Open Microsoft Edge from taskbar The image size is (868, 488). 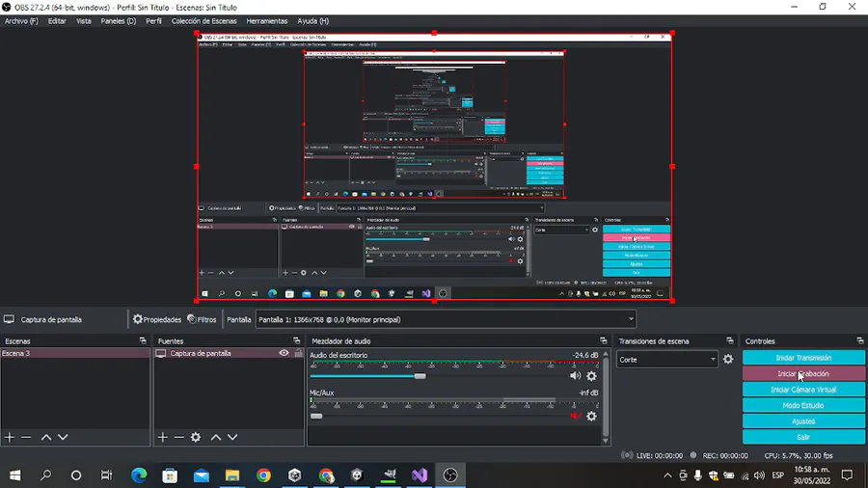coord(139,475)
